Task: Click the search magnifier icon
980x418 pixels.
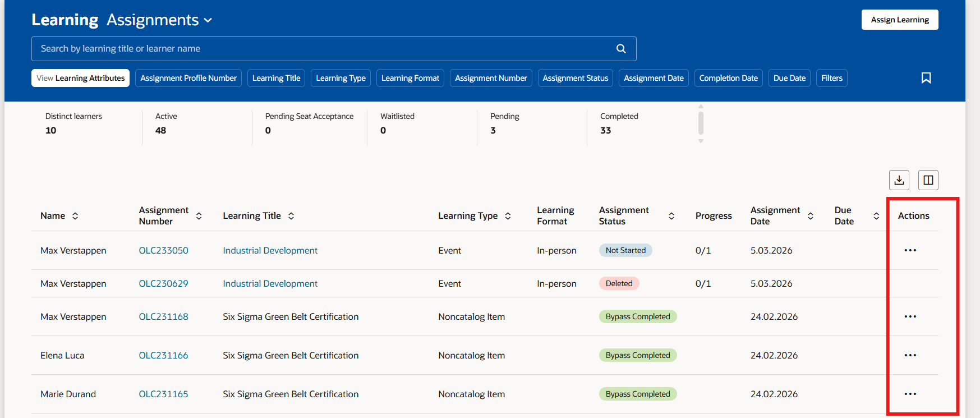Action: [621, 49]
